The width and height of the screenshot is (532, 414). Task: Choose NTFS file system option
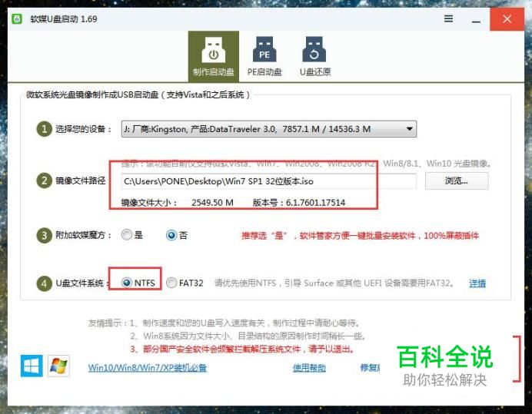[x=138, y=283]
